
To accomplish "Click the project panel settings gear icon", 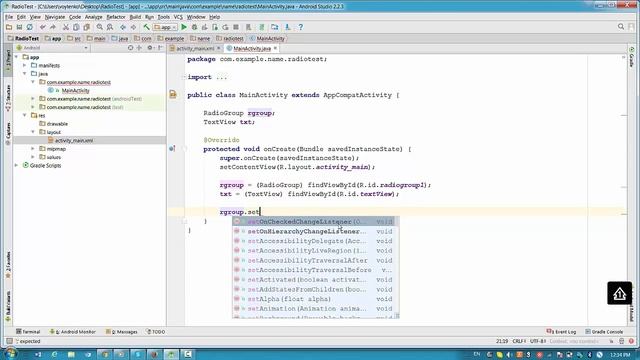I will point(150,48).
